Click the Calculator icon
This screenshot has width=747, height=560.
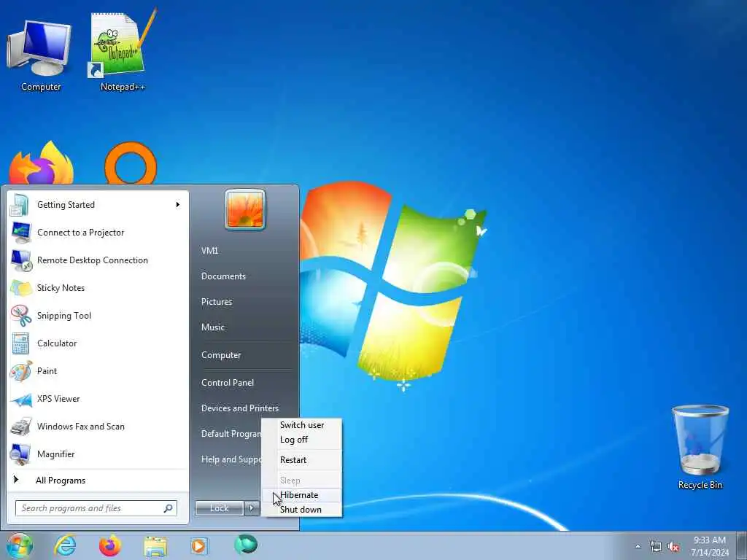[x=20, y=343]
